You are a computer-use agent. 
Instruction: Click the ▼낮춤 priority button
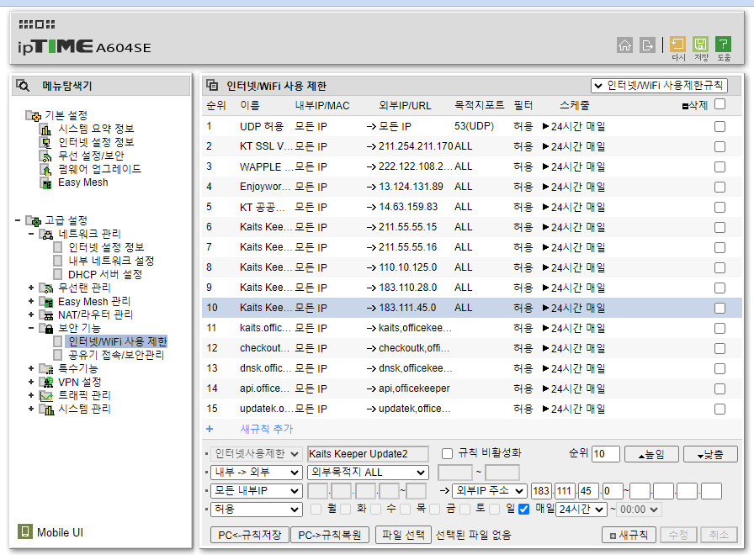(710, 454)
